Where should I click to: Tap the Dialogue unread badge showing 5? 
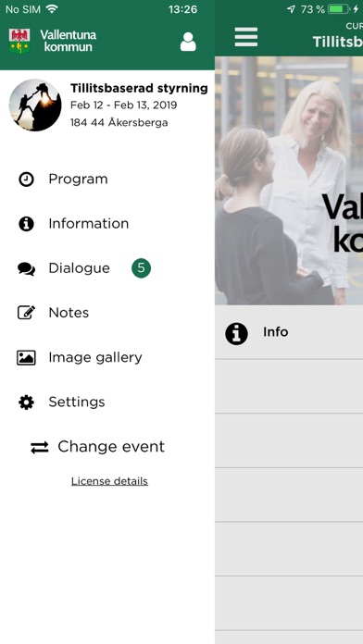coord(141,268)
